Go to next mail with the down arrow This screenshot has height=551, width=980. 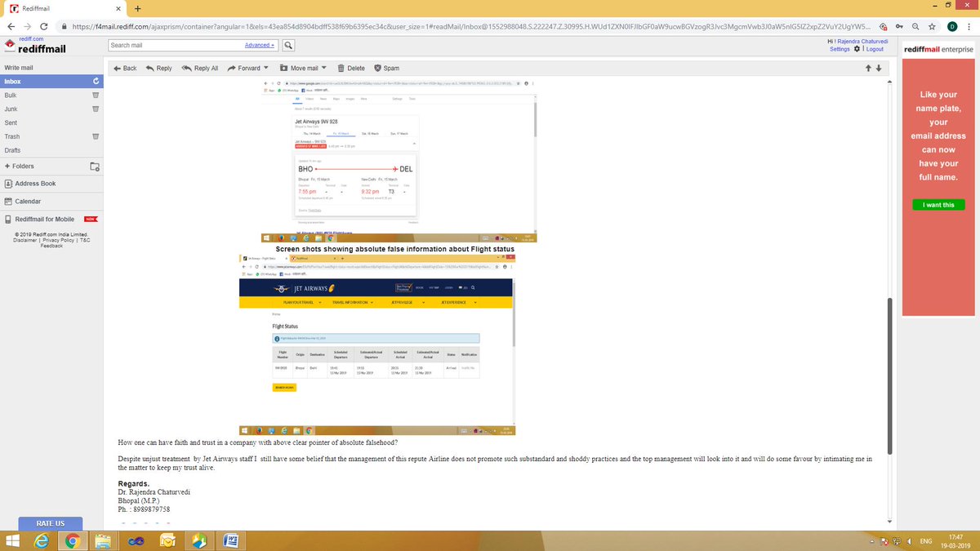[878, 68]
